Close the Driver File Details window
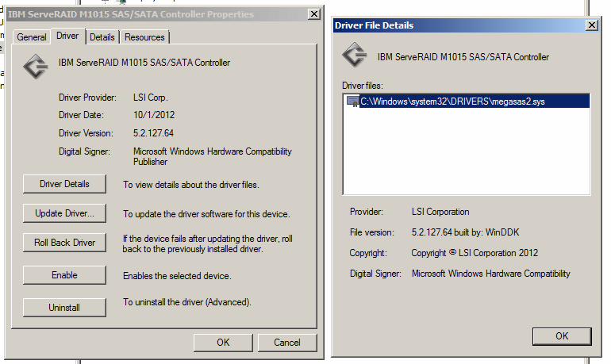 click(591, 25)
